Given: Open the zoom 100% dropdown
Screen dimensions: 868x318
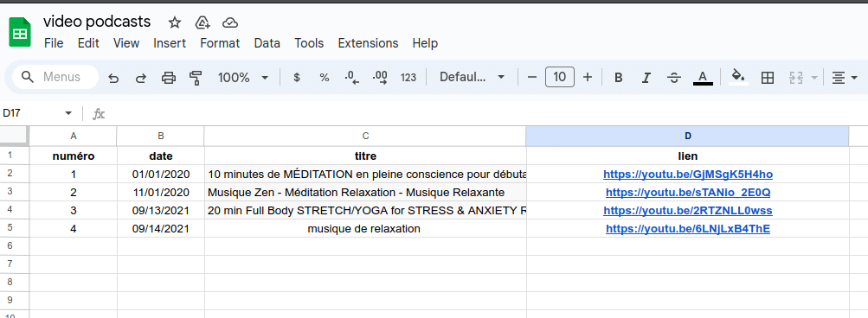Looking at the screenshot, I should click(x=243, y=78).
